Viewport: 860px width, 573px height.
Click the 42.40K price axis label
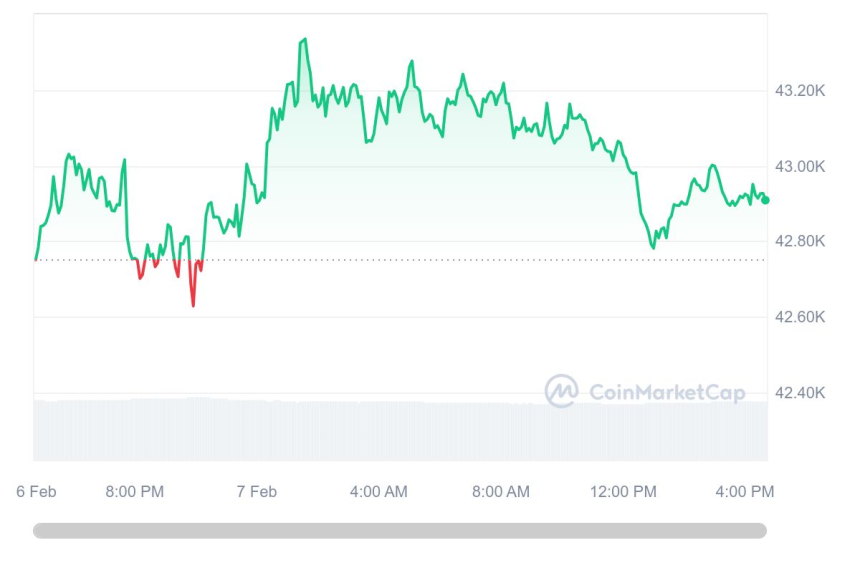800,392
